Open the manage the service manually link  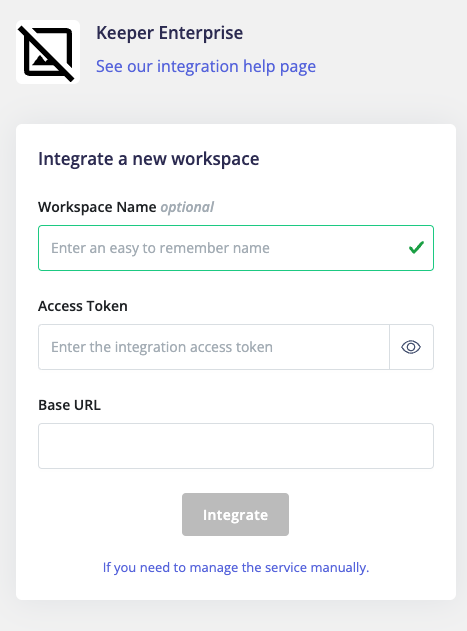[236, 567]
